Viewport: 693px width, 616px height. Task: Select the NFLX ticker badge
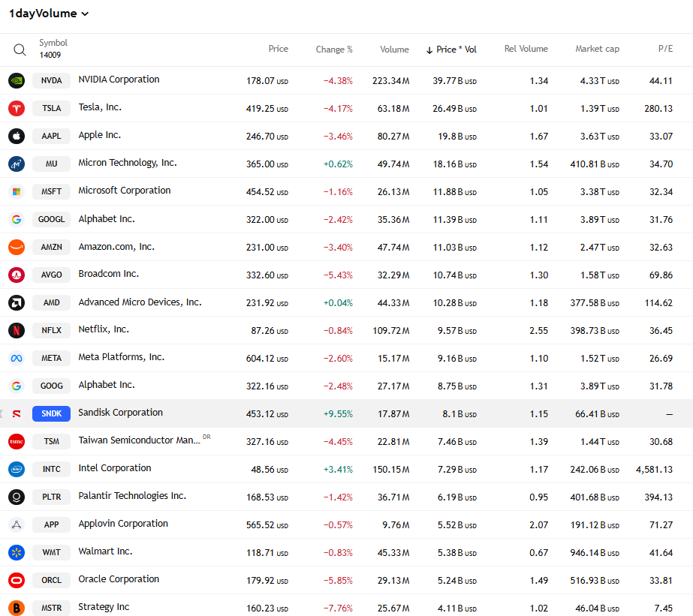click(x=51, y=330)
